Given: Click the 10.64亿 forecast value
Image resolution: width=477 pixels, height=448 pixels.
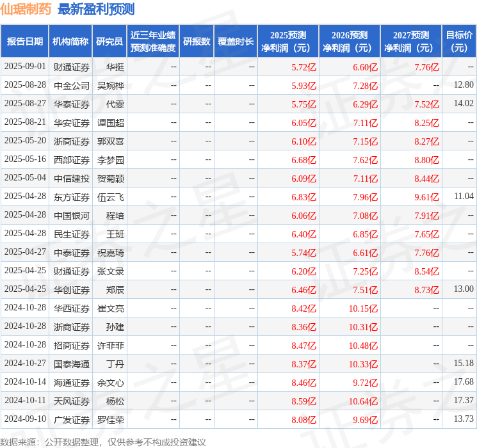Looking at the screenshot, I should (x=363, y=401).
